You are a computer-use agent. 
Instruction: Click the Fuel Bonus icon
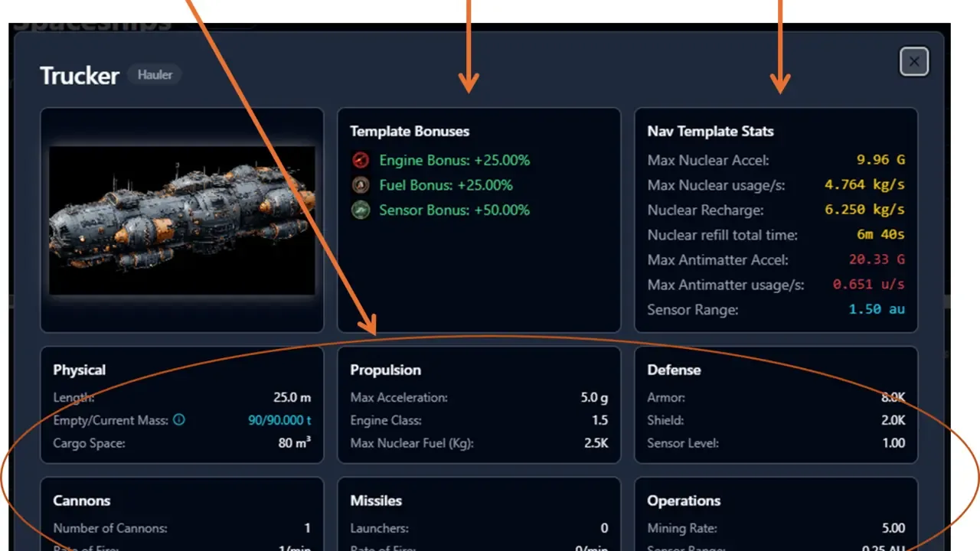(x=361, y=185)
